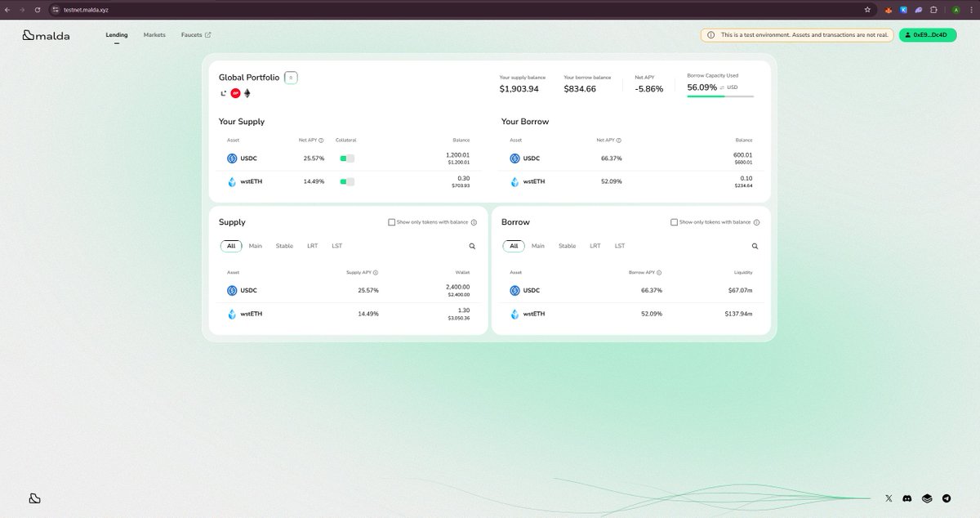Select the LST filter in Supply panel
The image size is (980, 518).
tap(336, 246)
